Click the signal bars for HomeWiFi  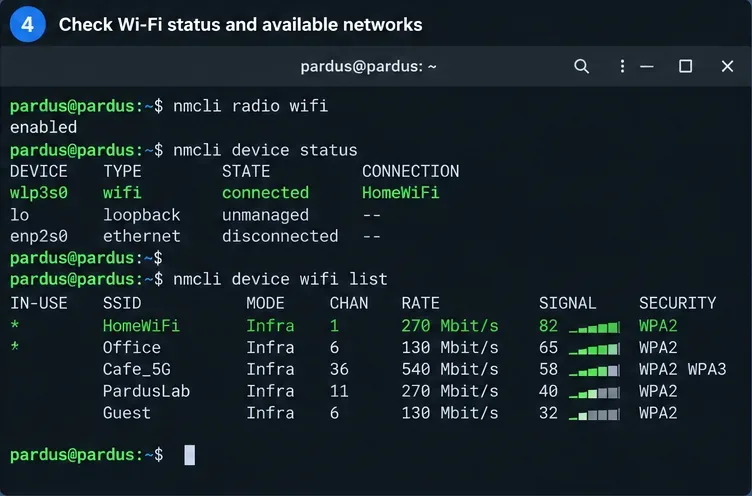tap(594, 328)
